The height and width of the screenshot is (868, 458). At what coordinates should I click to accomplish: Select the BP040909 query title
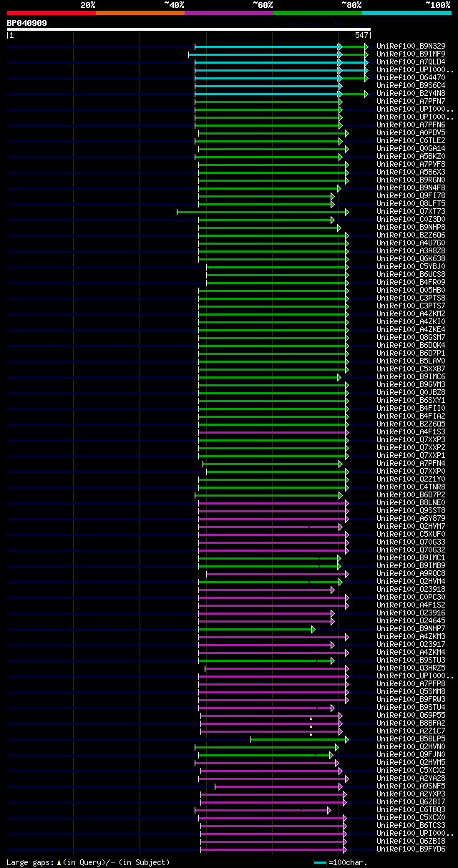point(27,23)
